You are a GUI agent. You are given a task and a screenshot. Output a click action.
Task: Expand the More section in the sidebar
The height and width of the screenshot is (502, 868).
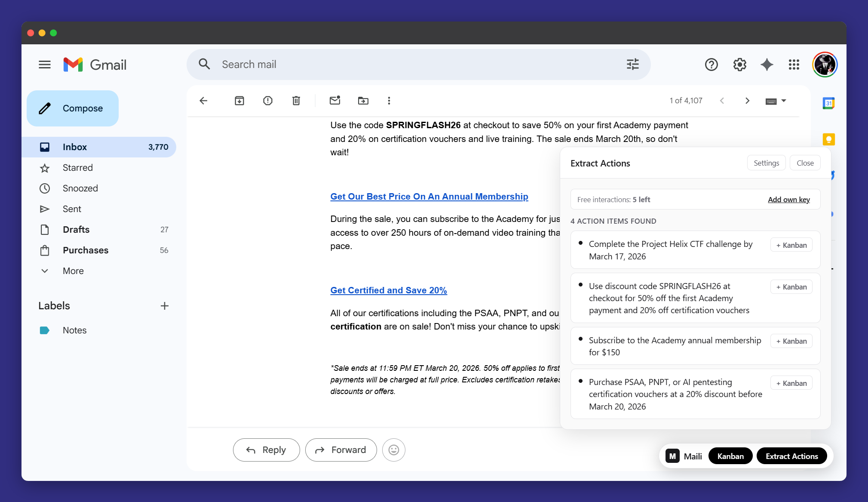pos(73,271)
